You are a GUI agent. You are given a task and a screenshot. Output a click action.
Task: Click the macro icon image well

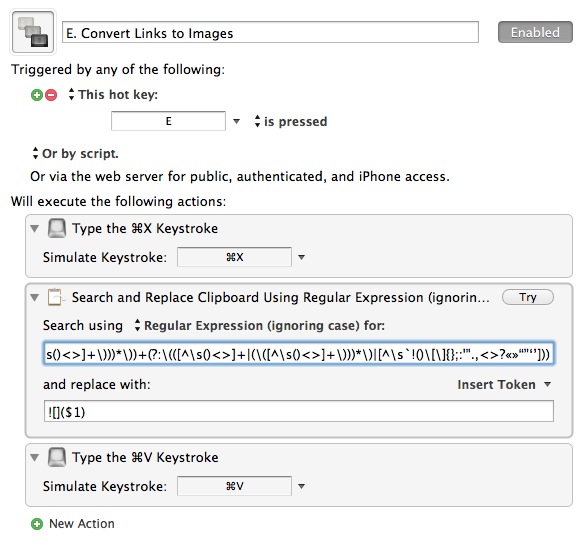click(33, 32)
